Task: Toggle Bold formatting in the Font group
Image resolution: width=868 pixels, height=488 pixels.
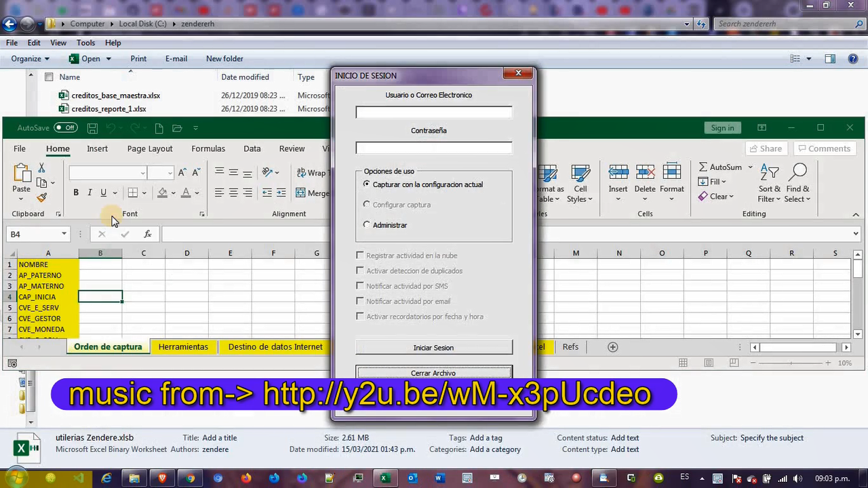Action: click(76, 193)
